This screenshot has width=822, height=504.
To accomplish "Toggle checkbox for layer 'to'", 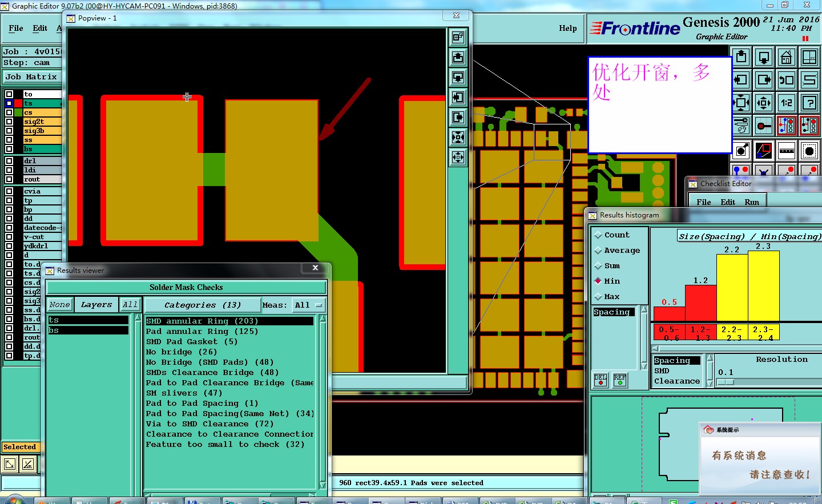I will click(9, 94).
